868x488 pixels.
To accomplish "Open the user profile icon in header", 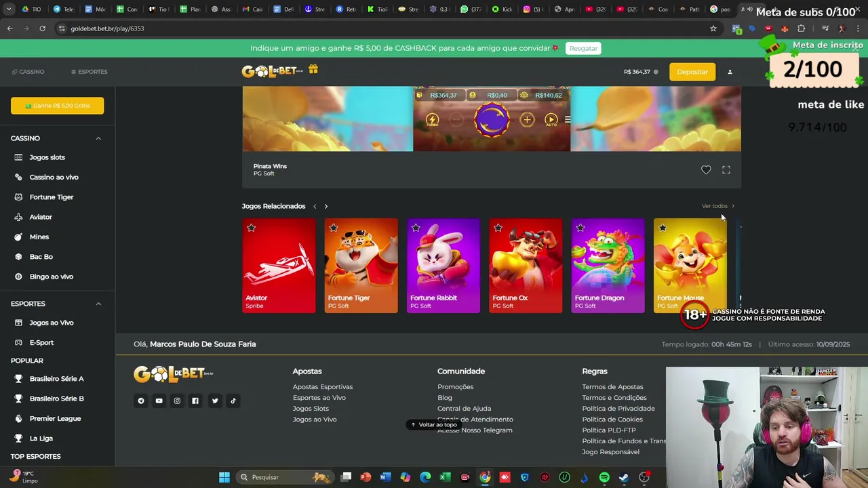I will (x=730, y=72).
